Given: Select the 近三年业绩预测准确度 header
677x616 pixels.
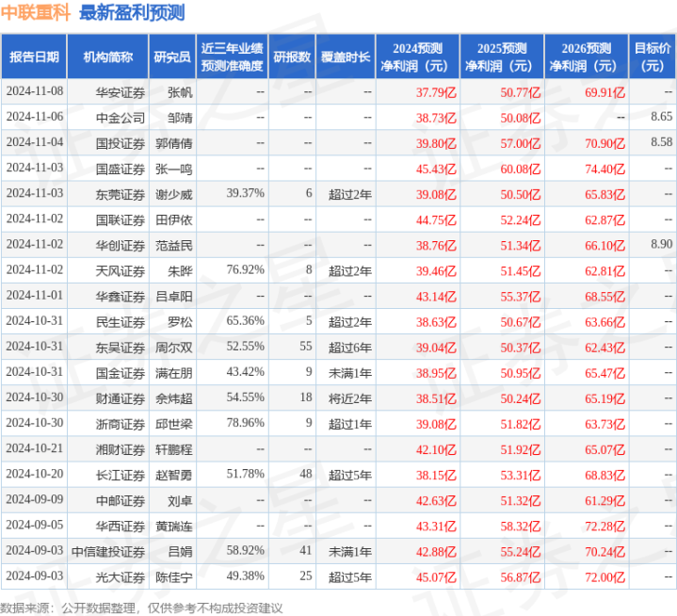Looking at the screenshot, I should (x=233, y=57).
